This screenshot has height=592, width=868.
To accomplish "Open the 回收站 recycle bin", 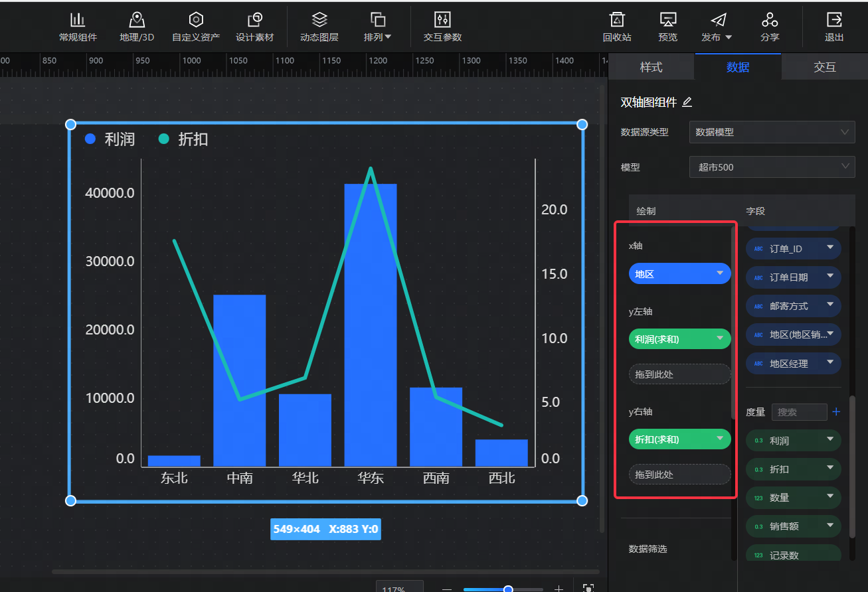I will 617,20.
